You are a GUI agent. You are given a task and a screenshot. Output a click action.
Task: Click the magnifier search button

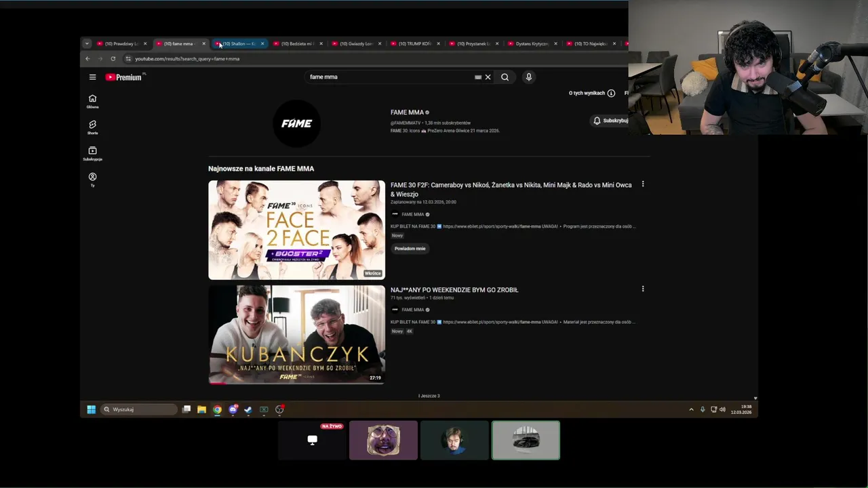pos(505,77)
